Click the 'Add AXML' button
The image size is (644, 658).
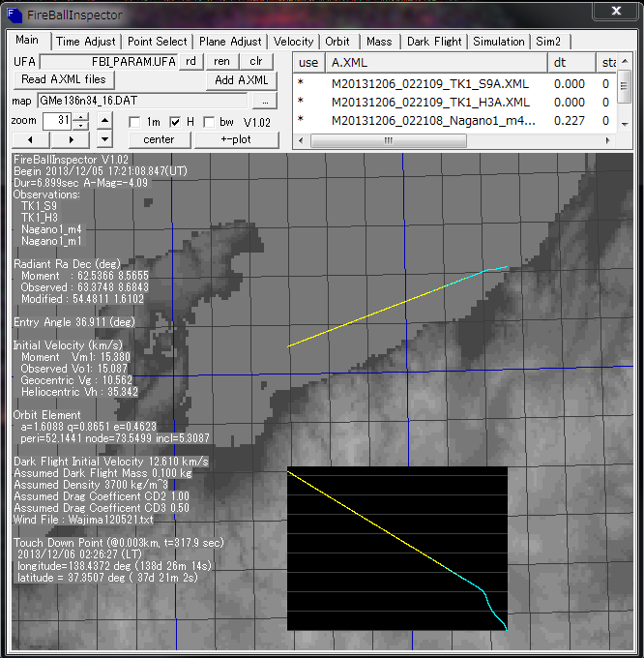[241, 79]
